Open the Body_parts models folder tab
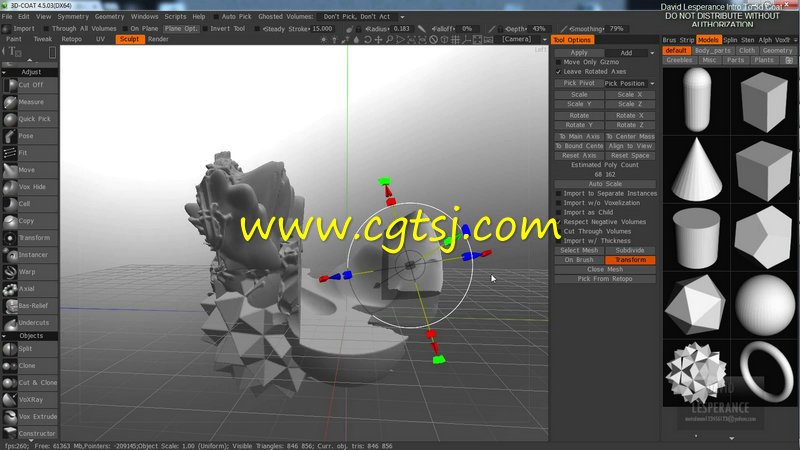 pos(712,51)
